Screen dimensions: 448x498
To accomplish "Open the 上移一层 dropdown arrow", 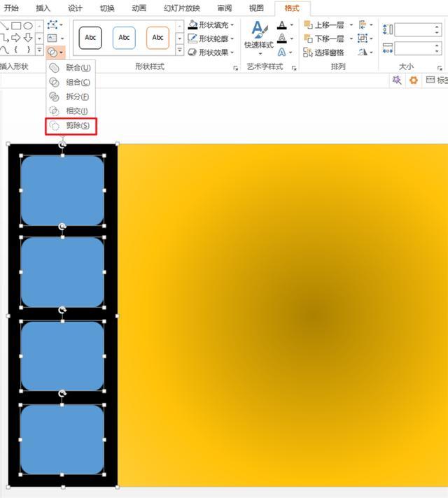I will (351, 24).
